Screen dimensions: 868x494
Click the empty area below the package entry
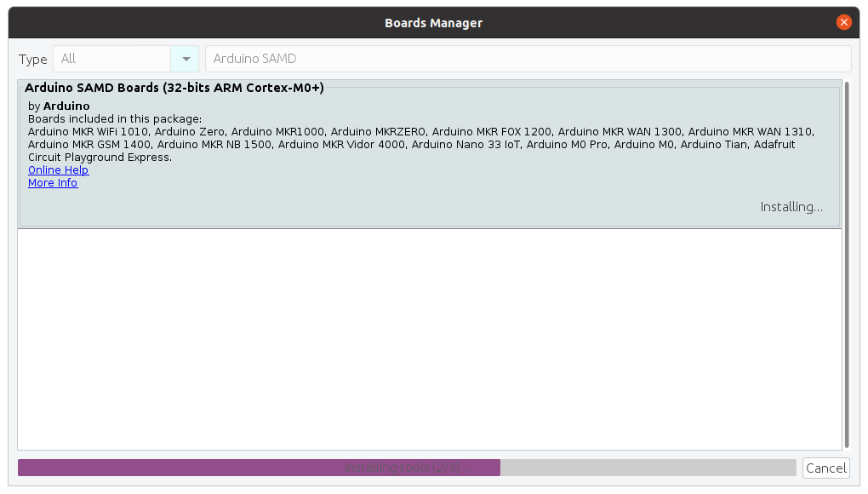pyautogui.click(x=430, y=341)
